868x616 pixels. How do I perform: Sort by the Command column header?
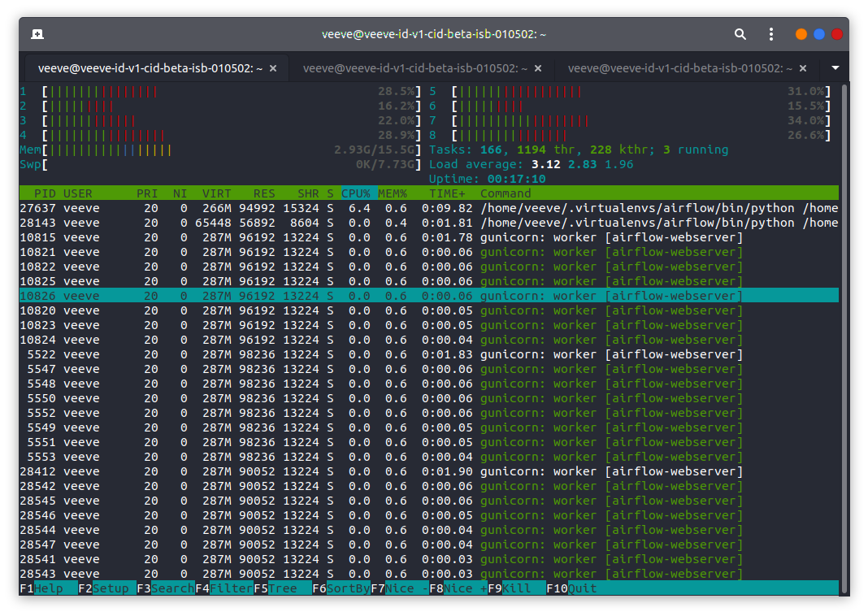click(506, 193)
